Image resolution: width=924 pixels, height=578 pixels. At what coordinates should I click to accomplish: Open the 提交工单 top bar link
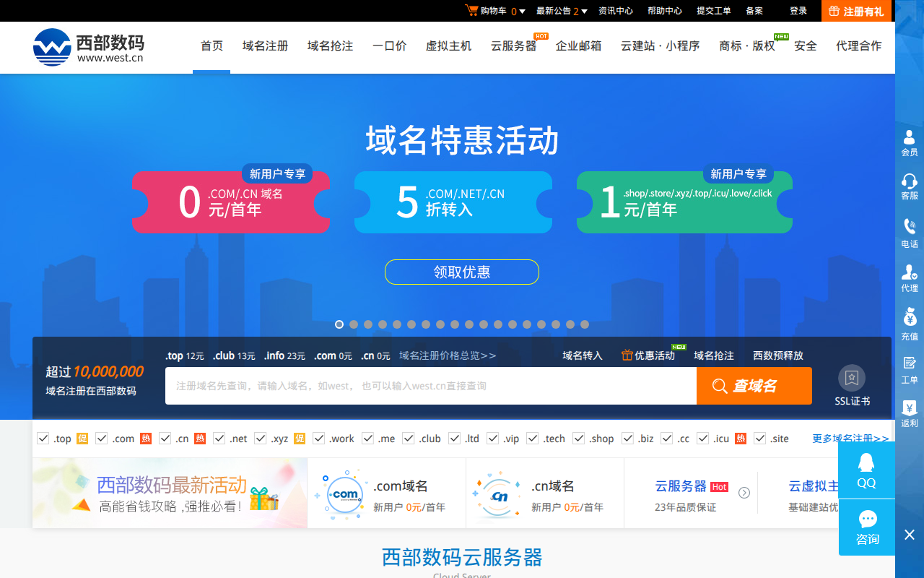click(x=714, y=11)
